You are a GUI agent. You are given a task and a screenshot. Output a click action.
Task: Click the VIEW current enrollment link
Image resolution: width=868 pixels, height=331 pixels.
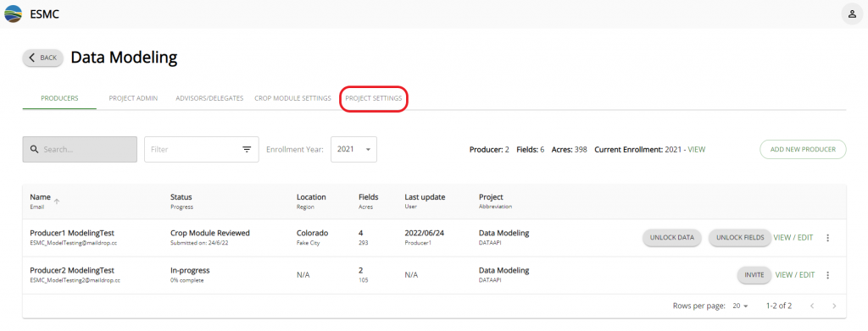(x=697, y=149)
